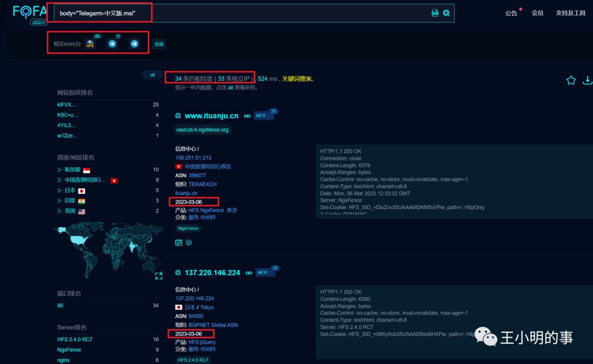
Task: Open the 会员 menu
Action: (x=538, y=13)
